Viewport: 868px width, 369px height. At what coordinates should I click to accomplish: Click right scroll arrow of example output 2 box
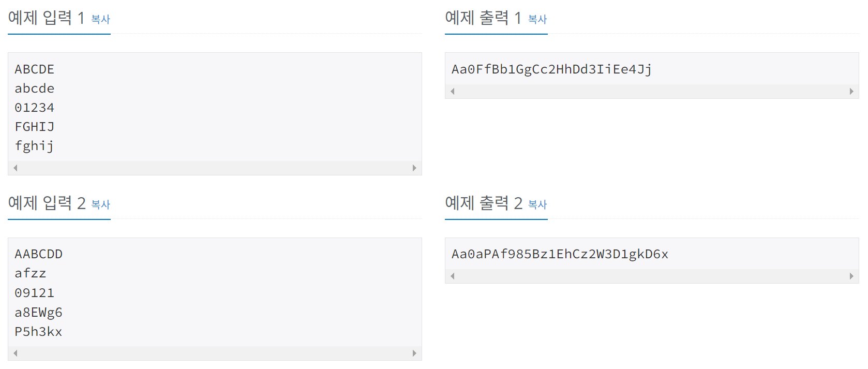[x=851, y=276]
